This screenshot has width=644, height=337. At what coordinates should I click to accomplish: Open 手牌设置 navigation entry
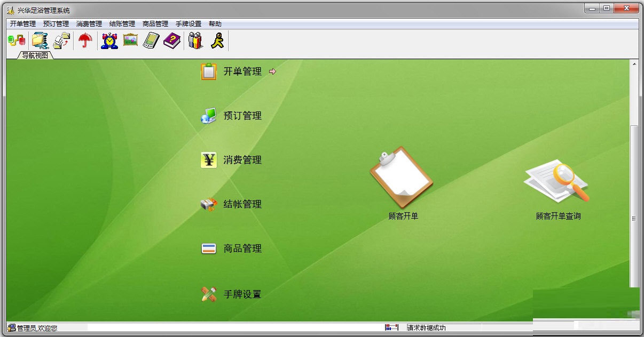coord(243,294)
